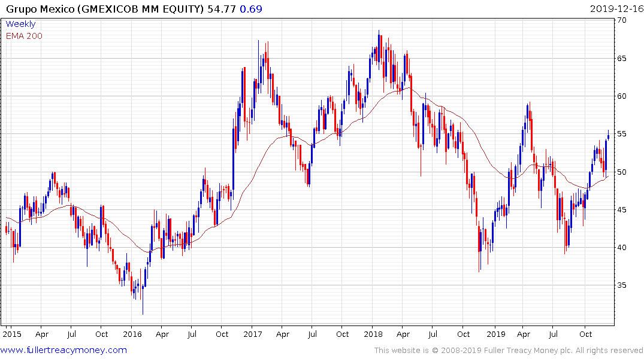The image size is (644, 359).
Task: Click the Apr label after 2018
Action: pos(403,334)
